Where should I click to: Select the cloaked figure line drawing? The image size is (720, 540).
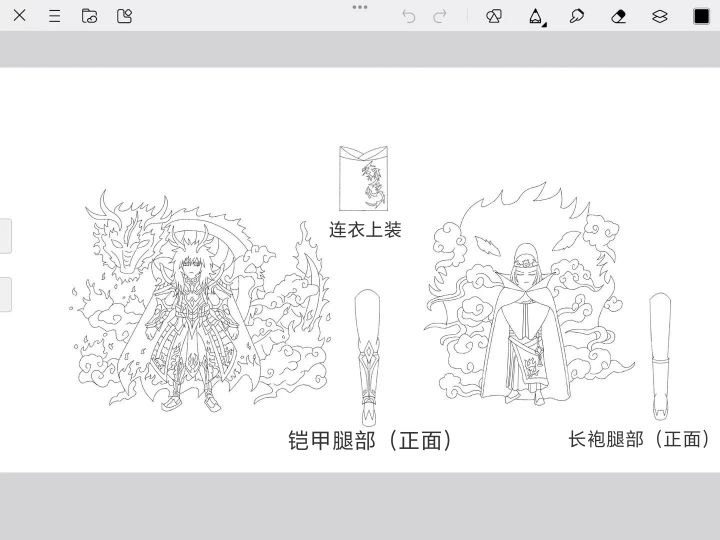click(x=531, y=292)
